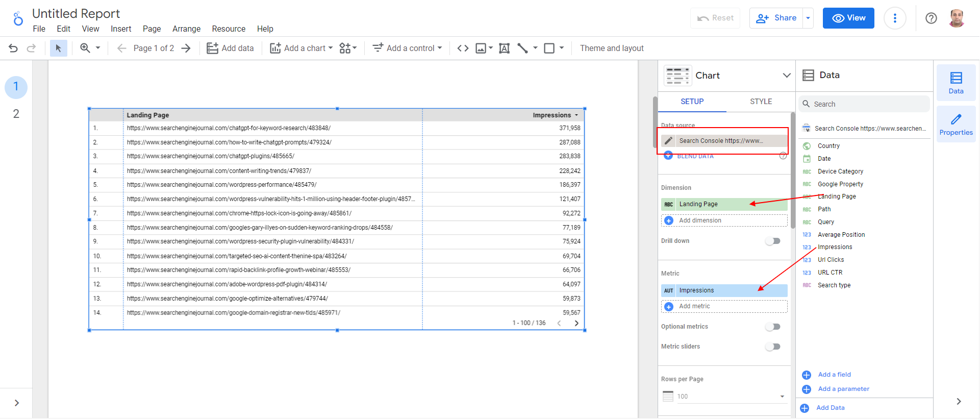
Task: Click the insert image icon
Action: point(481,48)
